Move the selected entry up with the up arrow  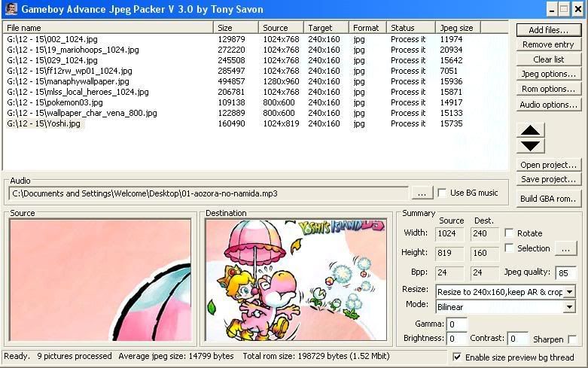click(530, 130)
